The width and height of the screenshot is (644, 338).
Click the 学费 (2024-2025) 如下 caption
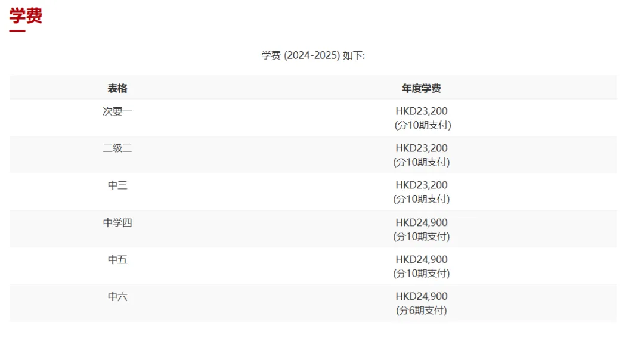tap(313, 55)
